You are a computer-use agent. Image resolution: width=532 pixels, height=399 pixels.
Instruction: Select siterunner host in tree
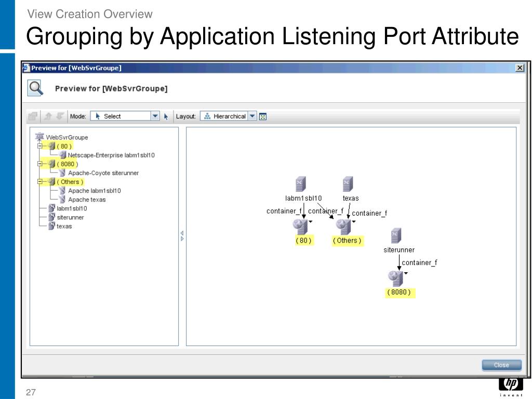tap(70, 217)
